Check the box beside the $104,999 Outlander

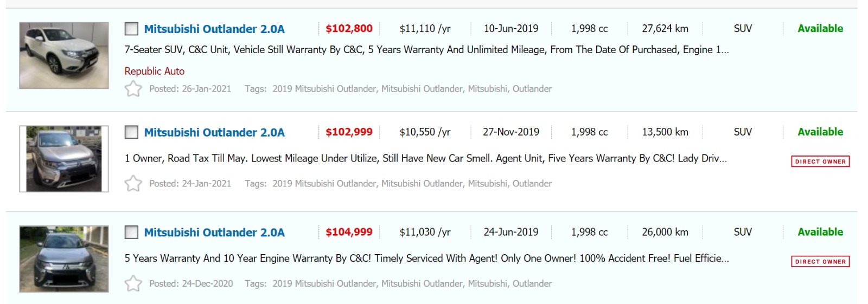click(131, 232)
